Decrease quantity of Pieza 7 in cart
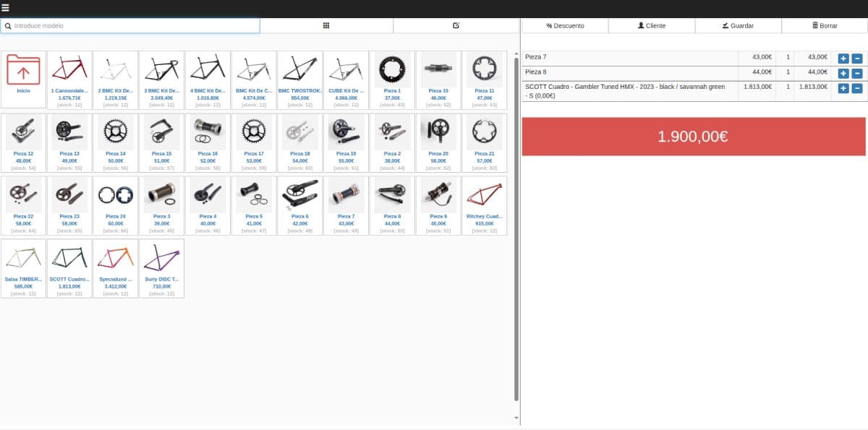The height and width of the screenshot is (430, 868). (856, 59)
